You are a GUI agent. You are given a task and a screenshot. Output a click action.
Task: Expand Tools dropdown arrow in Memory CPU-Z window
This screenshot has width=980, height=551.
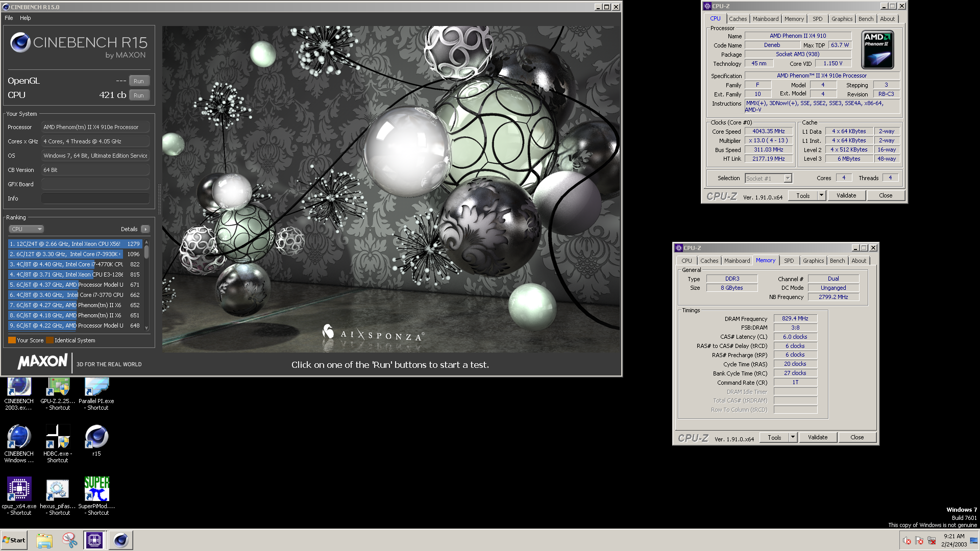[x=793, y=437]
